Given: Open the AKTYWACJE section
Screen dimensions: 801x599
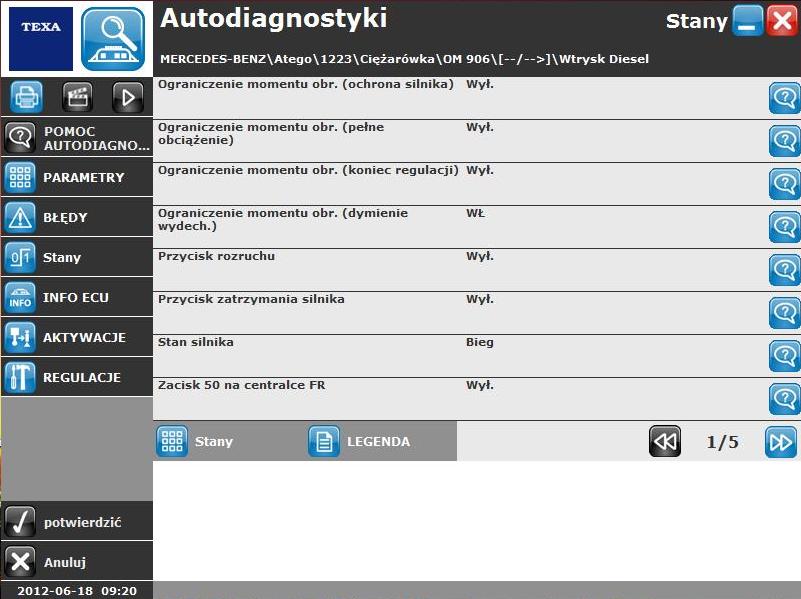Looking at the screenshot, I should pyautogui.click(x=77, y=337).
